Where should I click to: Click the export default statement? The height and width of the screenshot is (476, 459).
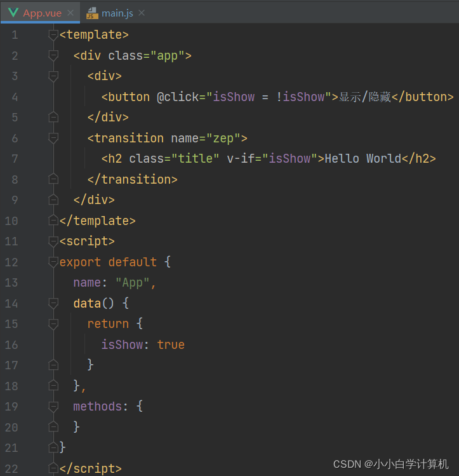[x=108, y=262]
